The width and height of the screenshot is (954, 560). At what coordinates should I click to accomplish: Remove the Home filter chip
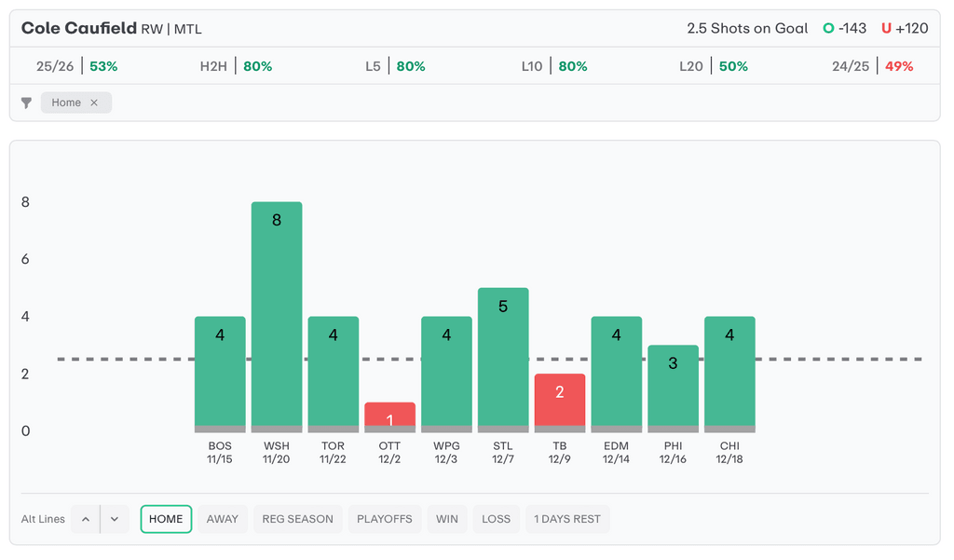tap(94, 102)
